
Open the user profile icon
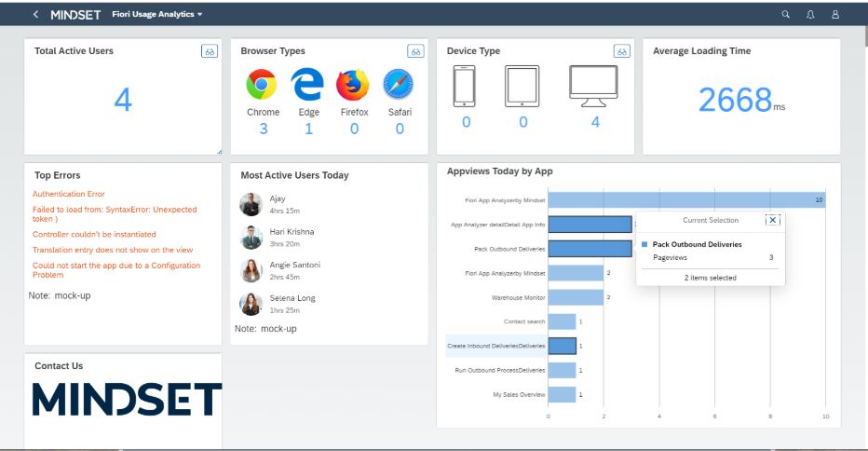pyautogui.click(x=835, y=14)
